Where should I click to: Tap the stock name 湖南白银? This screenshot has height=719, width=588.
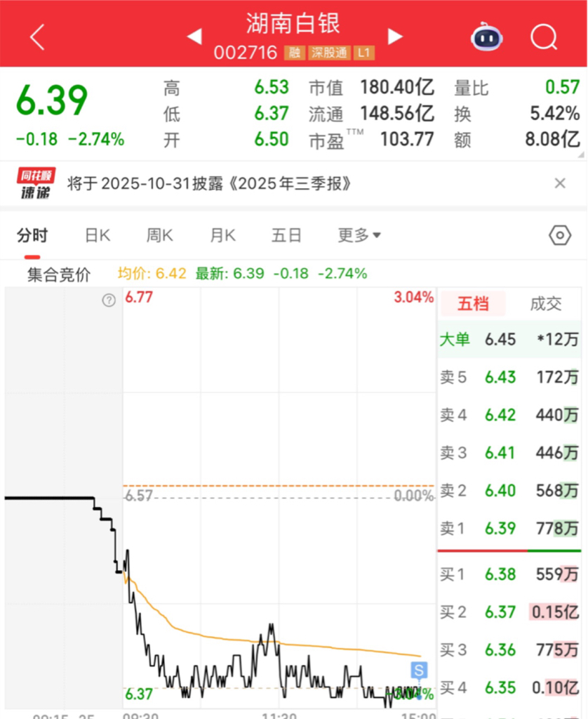coord(293,23)
